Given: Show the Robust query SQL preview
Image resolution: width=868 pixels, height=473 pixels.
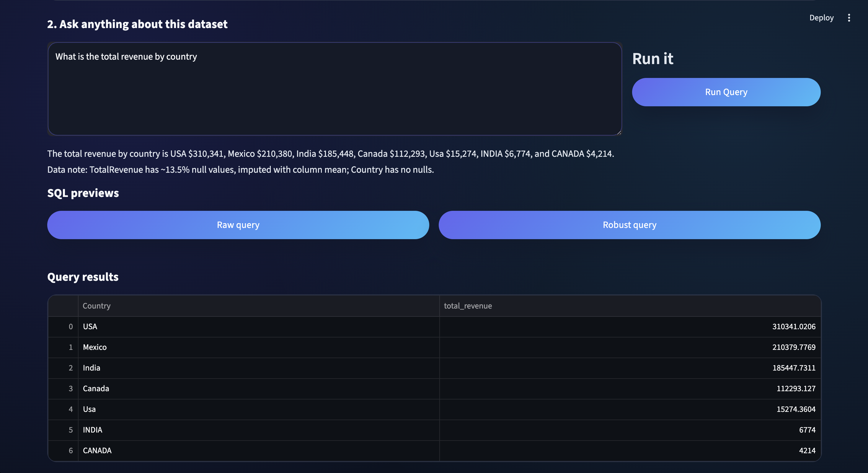Looking at the screenshot, I should pos(629,225).
